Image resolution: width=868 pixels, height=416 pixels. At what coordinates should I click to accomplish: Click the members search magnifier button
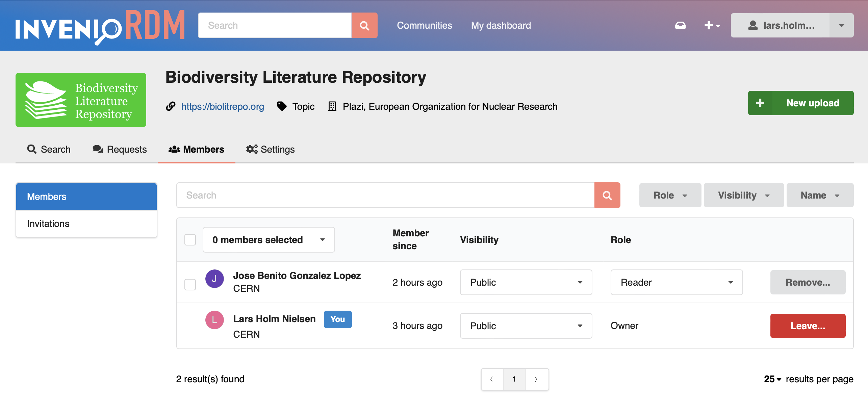(x=607, y=195)
